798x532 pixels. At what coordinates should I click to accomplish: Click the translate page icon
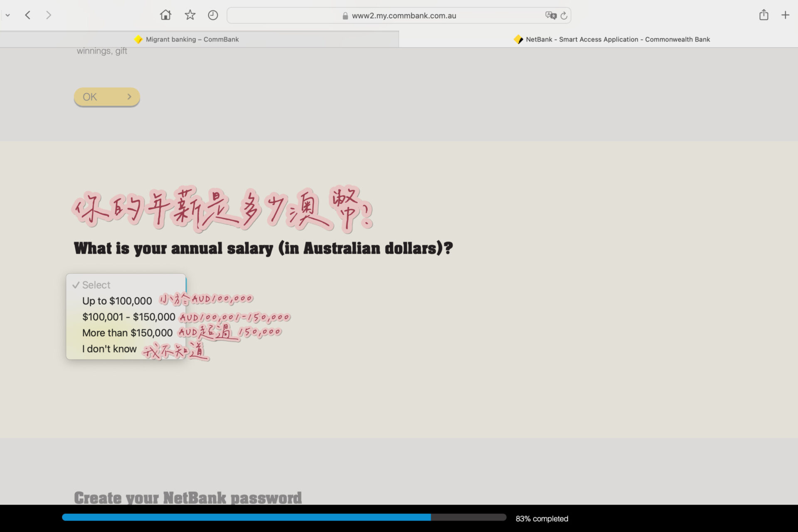pyautogui.click(x=551, y=15)
